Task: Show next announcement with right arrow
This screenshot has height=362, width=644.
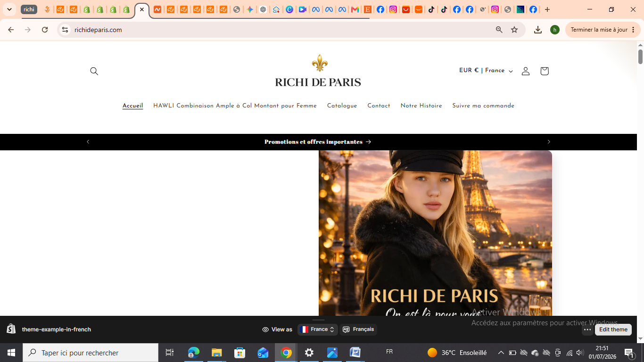Action: tap(549, 142)
